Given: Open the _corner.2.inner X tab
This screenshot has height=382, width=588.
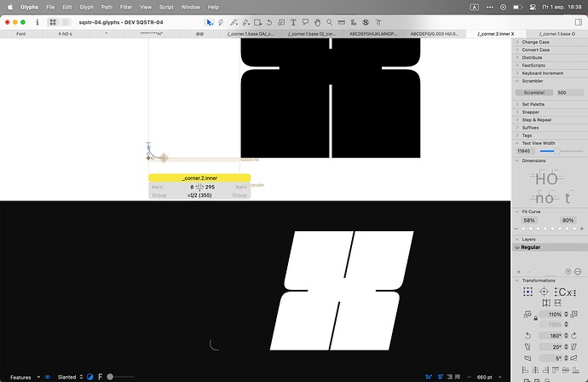Looking at the screenshot, I should [496, 34].
